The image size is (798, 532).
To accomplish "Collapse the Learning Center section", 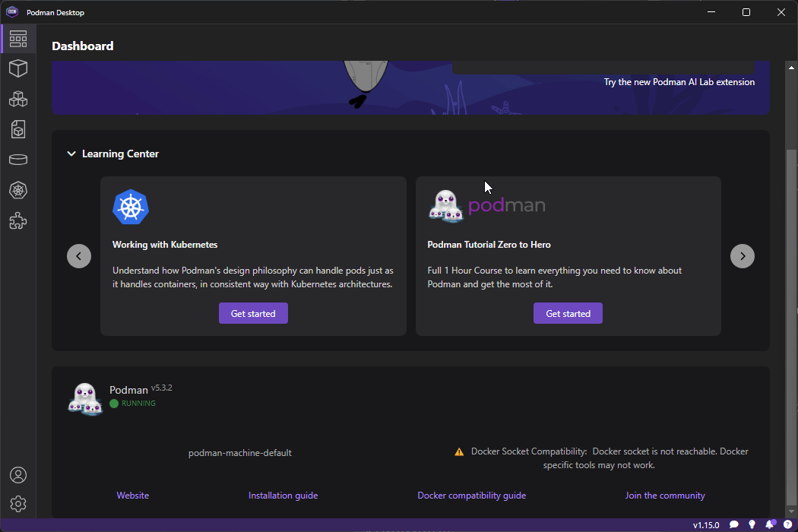I will click(x=71, y=154).
